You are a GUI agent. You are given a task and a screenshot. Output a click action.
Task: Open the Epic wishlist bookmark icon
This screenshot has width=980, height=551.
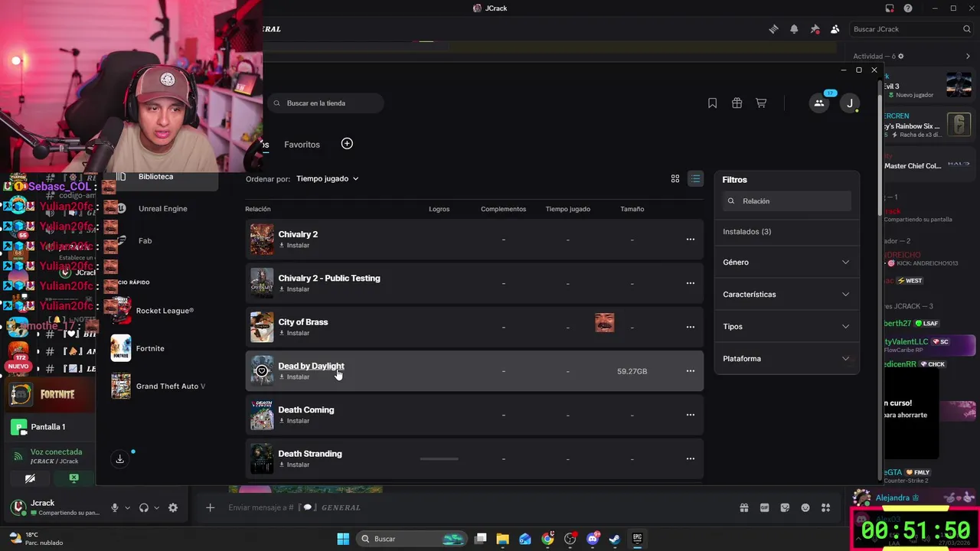pyautogui.click(x=712, y=103)
